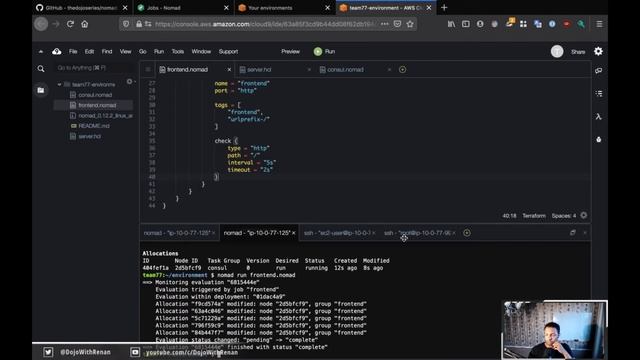Image resolution: width=640 pixels, height=360 pixels.
Task: Add a new editor tab
Action: coord(402,69)
